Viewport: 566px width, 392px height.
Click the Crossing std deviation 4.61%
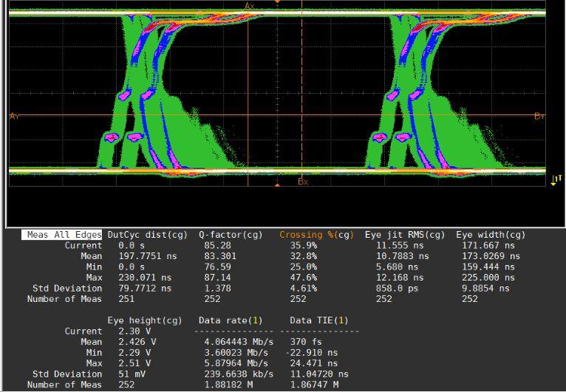tap(304, 289)
